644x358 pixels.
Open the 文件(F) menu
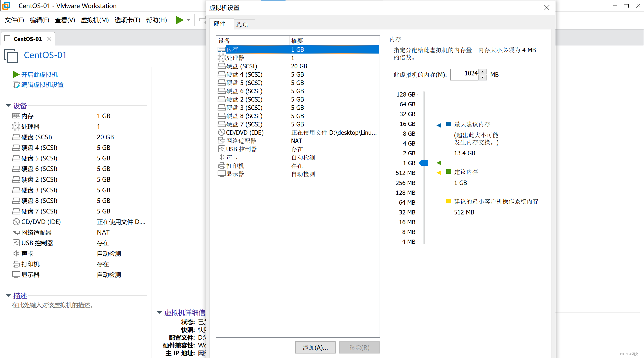(14, 20)
